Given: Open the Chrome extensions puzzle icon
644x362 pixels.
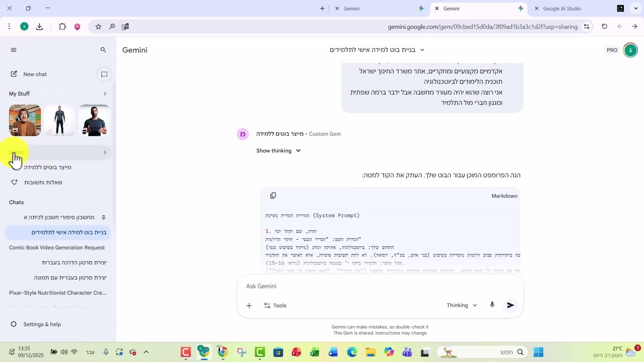Looking at the screenshot, I should [62, 27].
